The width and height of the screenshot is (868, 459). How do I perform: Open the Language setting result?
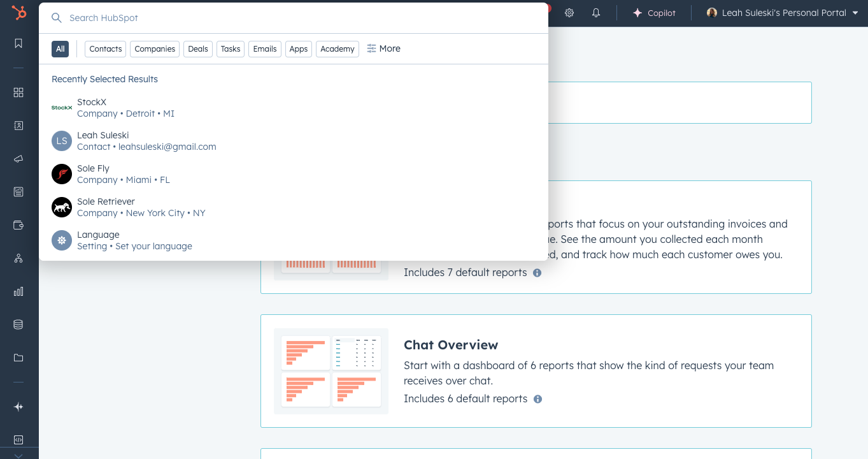pos(294,240)
